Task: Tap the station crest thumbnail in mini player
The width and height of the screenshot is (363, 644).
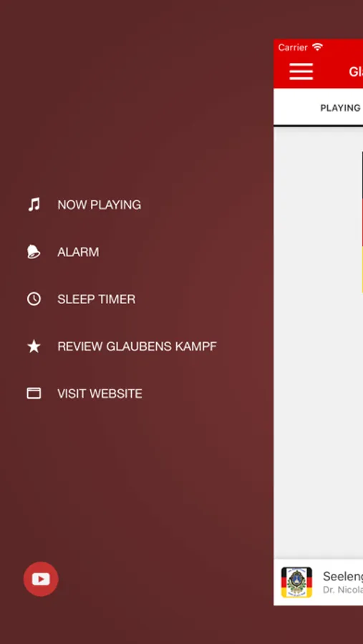Action: (296, 582)
